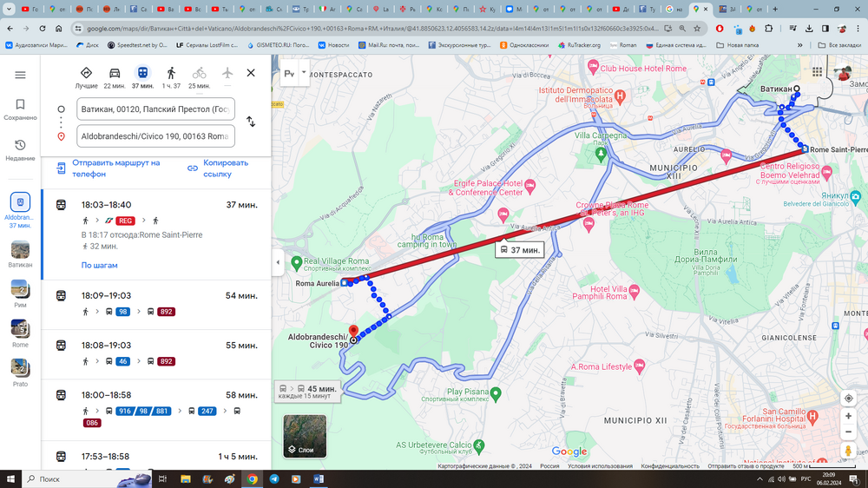Select the 18:08–19:03 route, 55 min
The height and width of the screenshot is (488, 868).
(x=156, y=354)
